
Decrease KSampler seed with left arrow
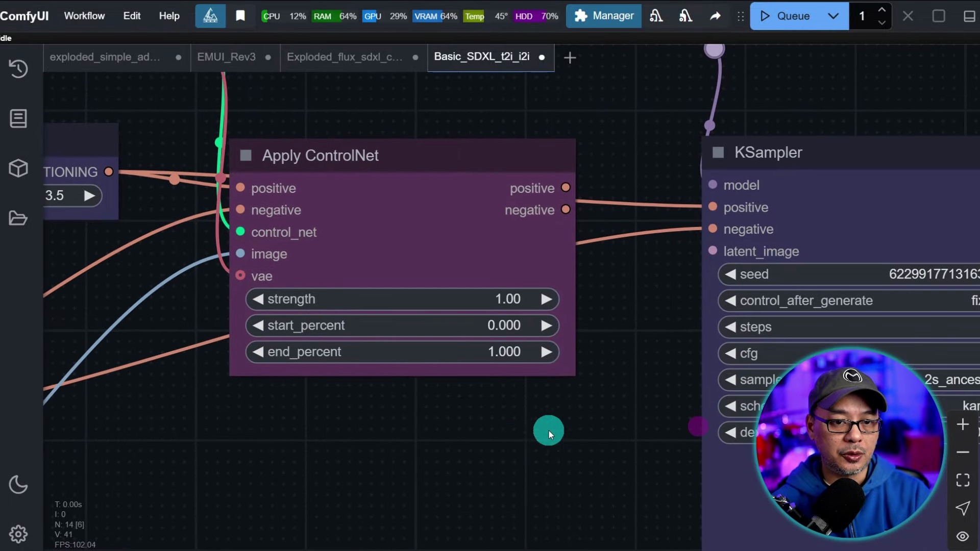pos(730,274)
